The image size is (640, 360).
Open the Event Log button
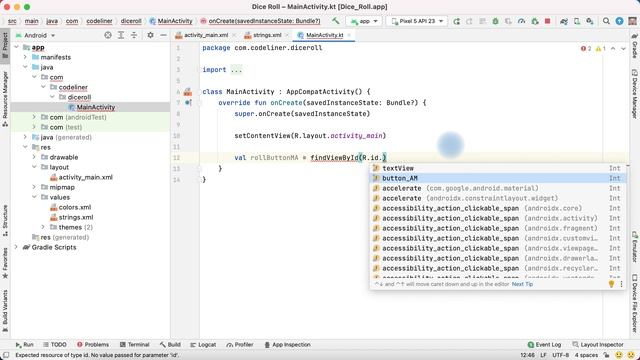coord(544,344)
